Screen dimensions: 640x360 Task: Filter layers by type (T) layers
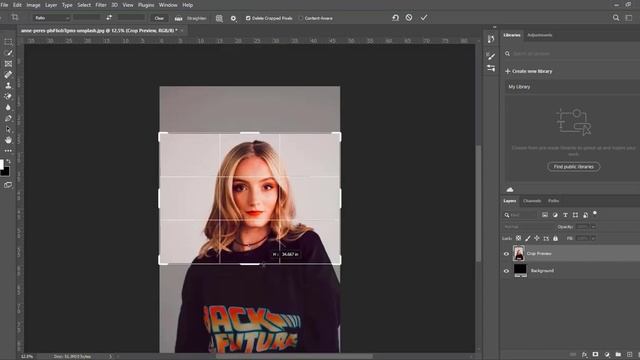(x=565, y=215)
